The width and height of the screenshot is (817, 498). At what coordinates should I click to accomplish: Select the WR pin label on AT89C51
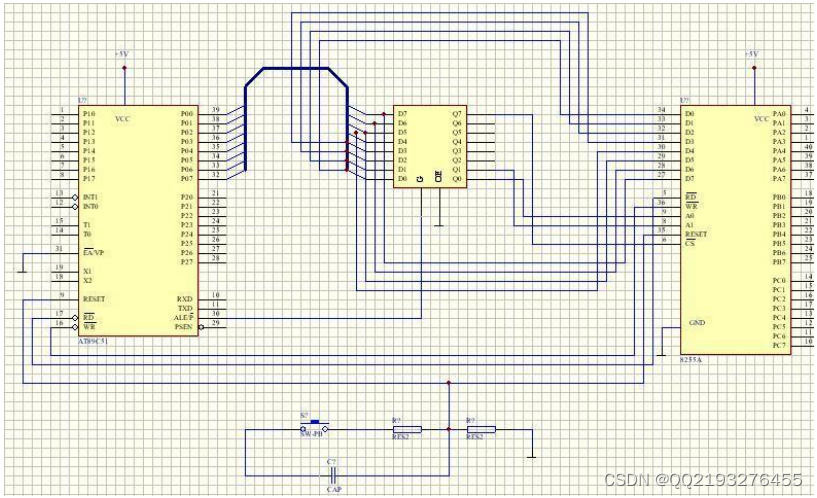[x=89, y=327]
